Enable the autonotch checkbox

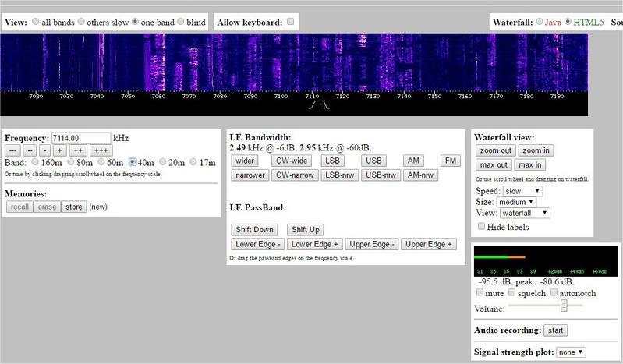click(554, 292)
